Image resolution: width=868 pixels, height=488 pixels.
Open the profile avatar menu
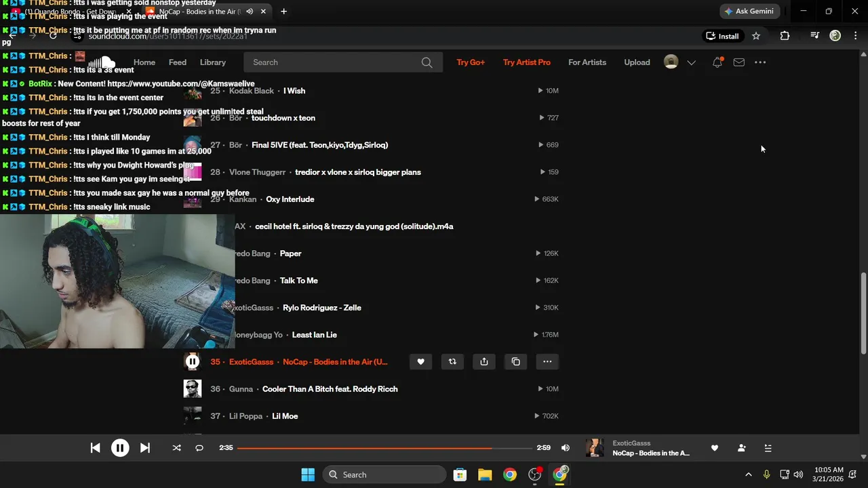pyautogui.click(x=671, y=62)
